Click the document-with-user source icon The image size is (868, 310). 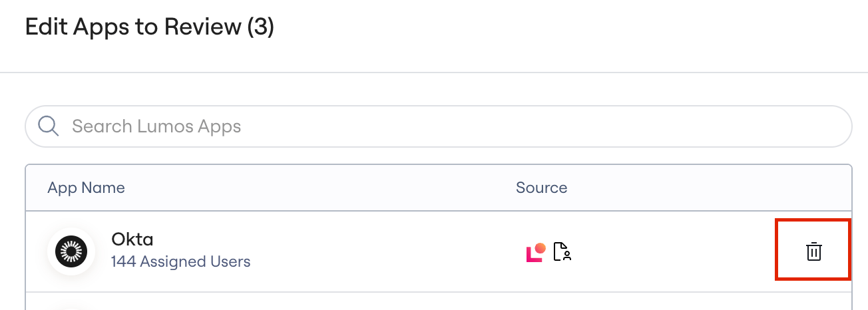point(563,252)
